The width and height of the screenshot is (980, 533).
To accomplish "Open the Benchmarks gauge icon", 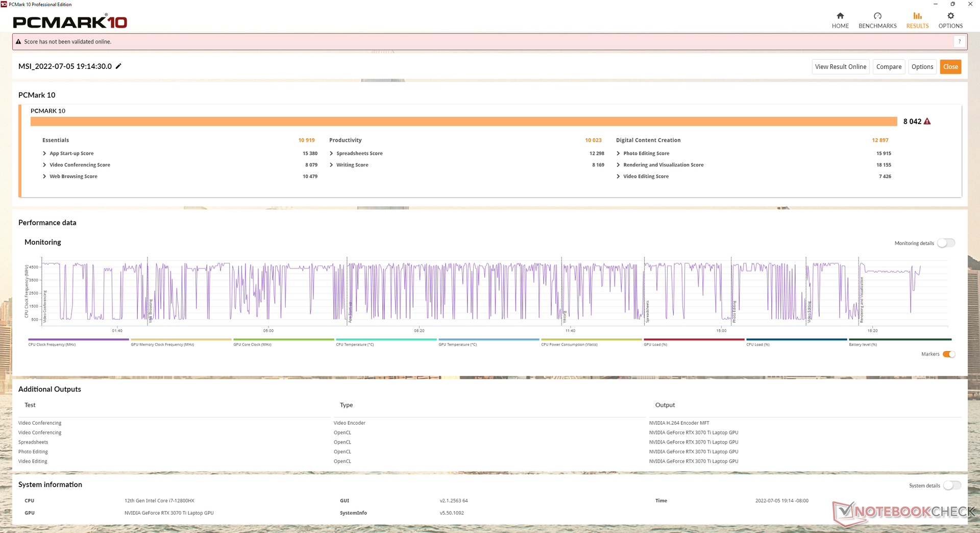I will 877,16.
